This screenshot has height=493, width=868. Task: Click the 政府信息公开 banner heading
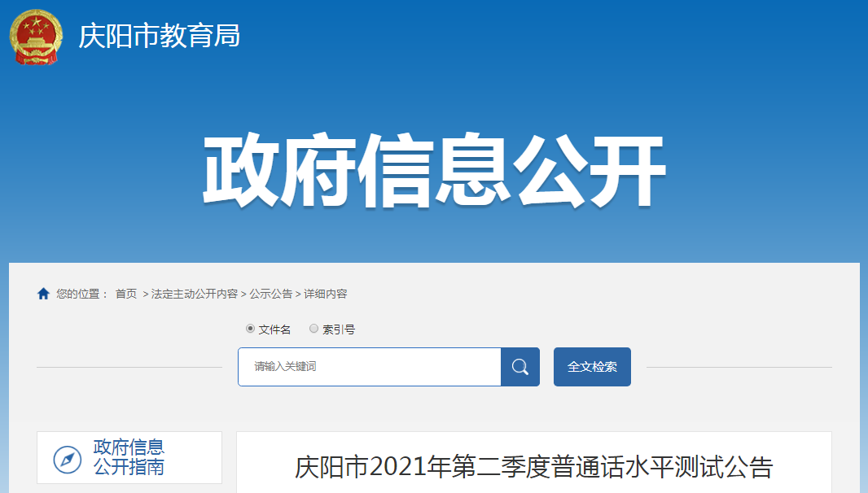point(434,170)
